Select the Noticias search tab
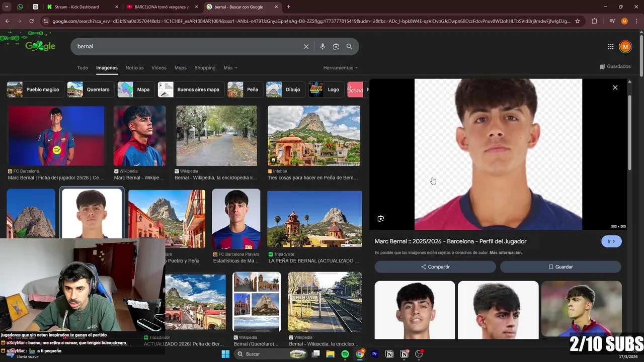 [x=134, y=68]
